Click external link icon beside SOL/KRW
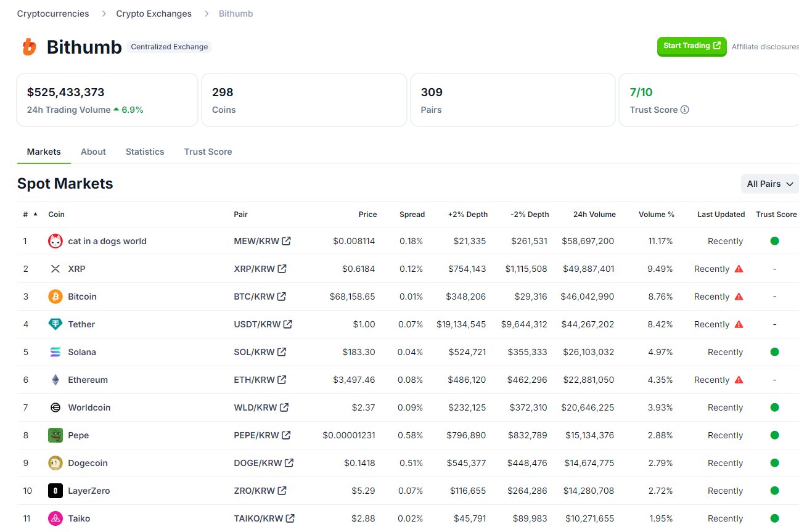The width and height of the screenshot is (799, 532). tap(282, 352)
